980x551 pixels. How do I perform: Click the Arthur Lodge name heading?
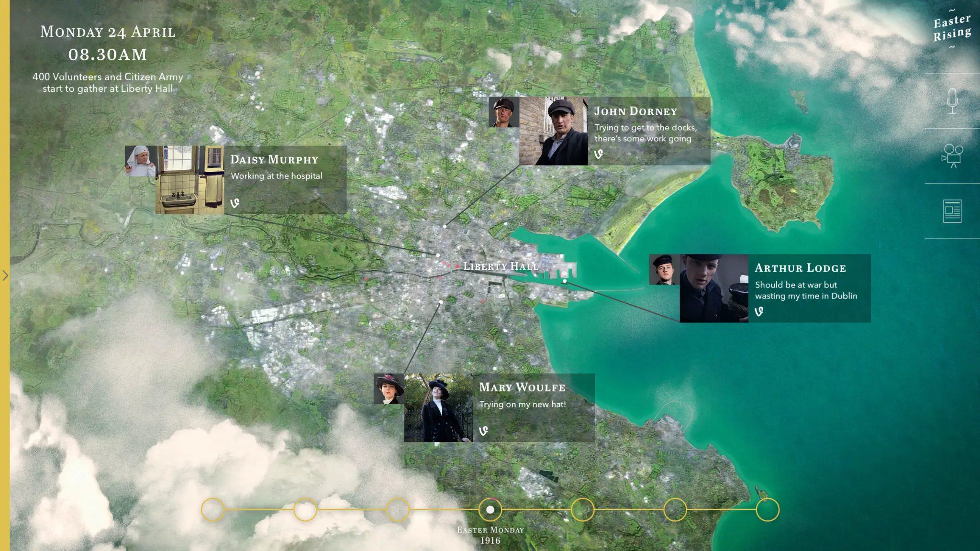pyautogui.click(x=800, y=268)
